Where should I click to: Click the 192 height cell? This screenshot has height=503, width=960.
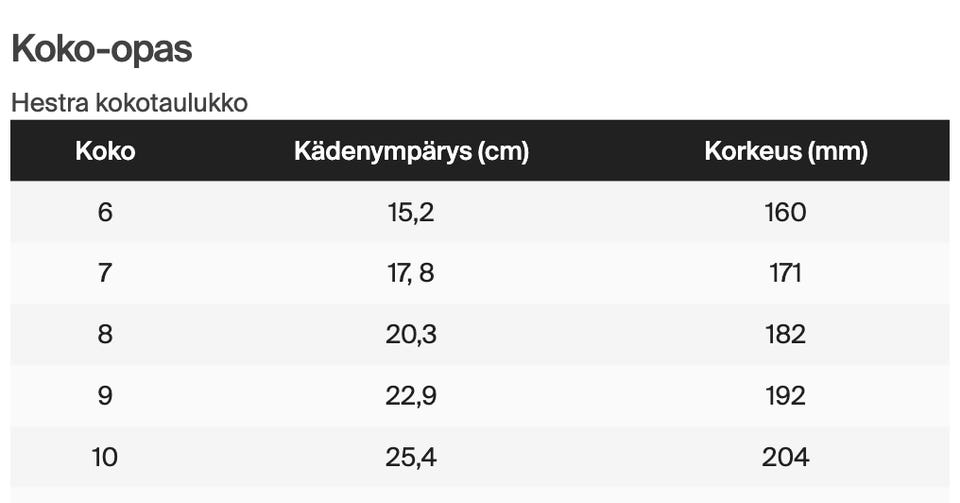(785, 396)
